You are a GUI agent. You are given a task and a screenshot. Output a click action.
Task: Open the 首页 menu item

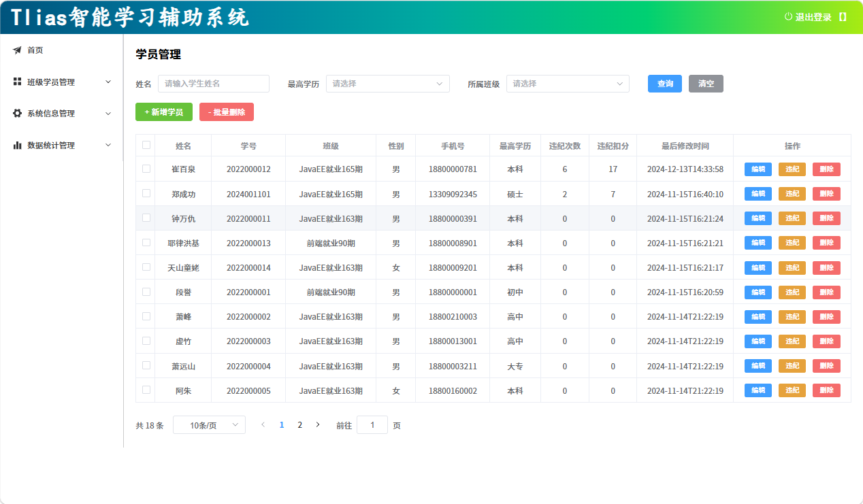click(61, 50)
